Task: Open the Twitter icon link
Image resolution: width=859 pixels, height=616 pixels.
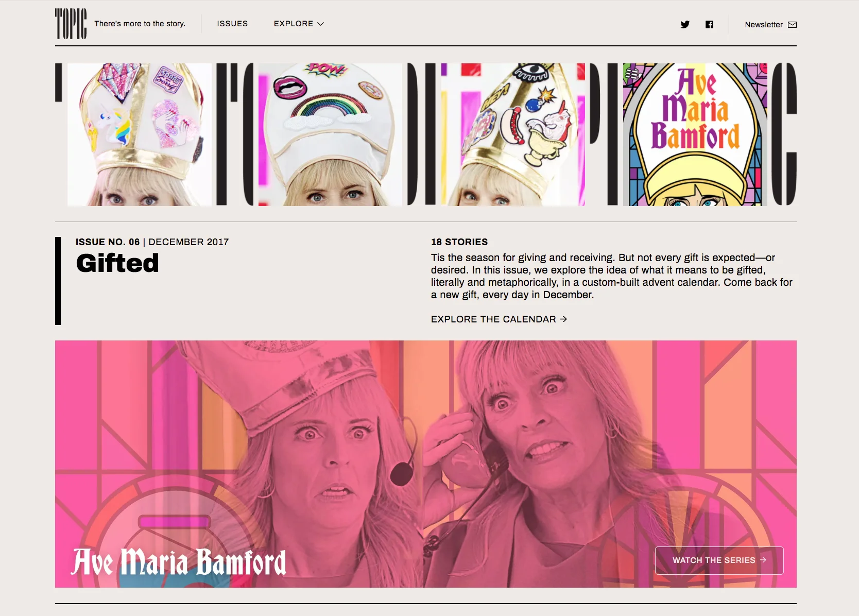Action: tap(685, 24)
